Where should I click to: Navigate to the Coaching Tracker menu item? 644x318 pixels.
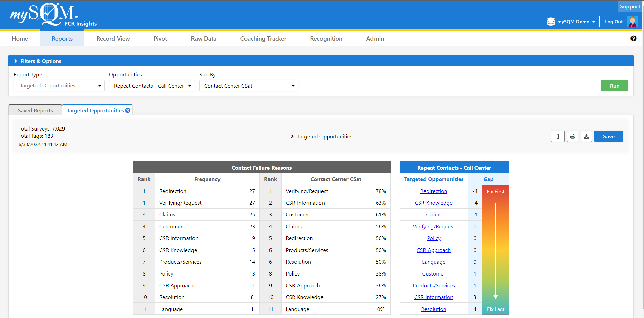click(263, 38)
